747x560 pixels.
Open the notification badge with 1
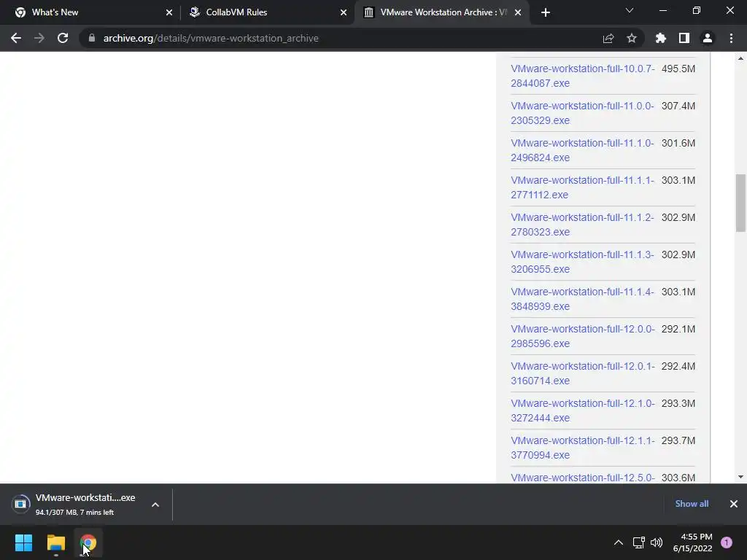coord(727,542)
